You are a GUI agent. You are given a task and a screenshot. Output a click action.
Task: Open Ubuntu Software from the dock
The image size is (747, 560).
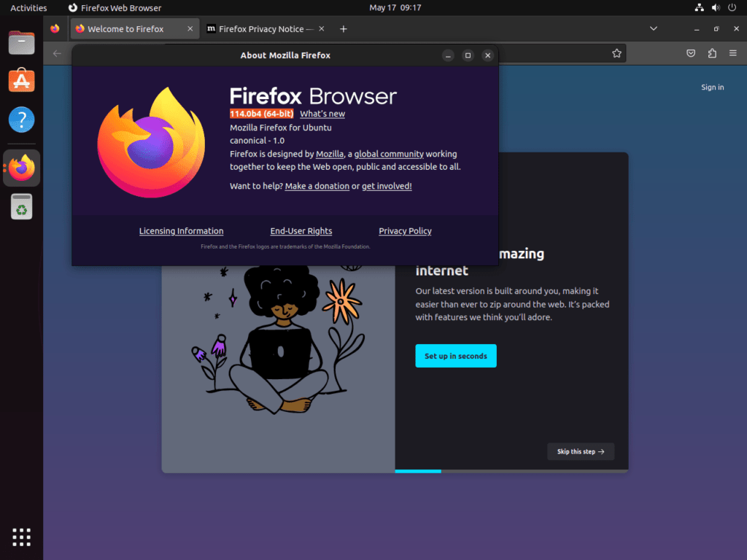[x=21, y=80]
